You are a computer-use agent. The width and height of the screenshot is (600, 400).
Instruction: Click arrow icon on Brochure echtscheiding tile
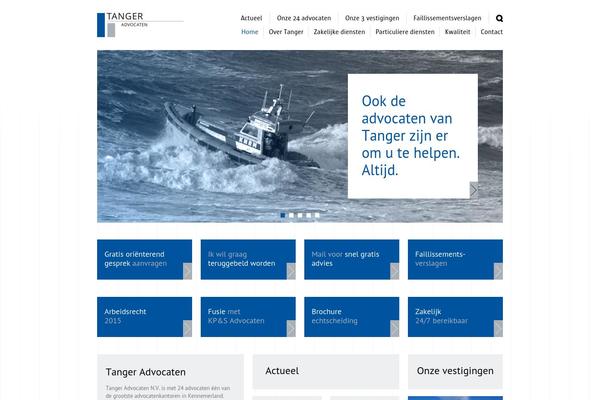coord(395,328)
